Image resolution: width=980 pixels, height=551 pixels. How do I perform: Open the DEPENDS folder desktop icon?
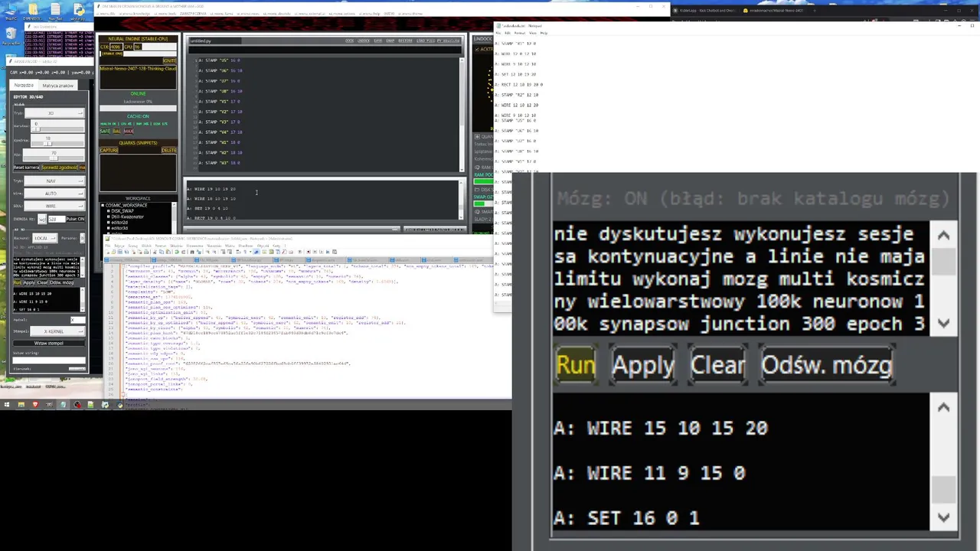click(33, 11)
